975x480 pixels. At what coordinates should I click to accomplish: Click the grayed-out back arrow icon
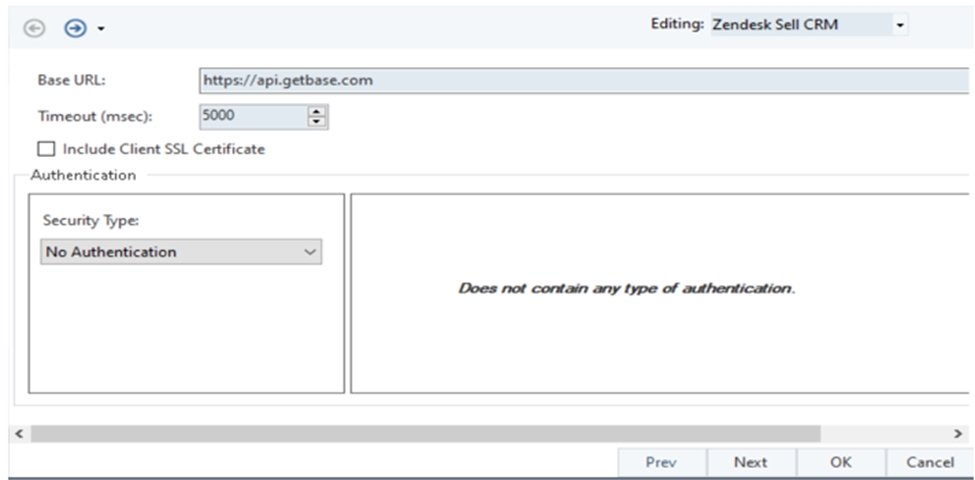click(34, 28)
